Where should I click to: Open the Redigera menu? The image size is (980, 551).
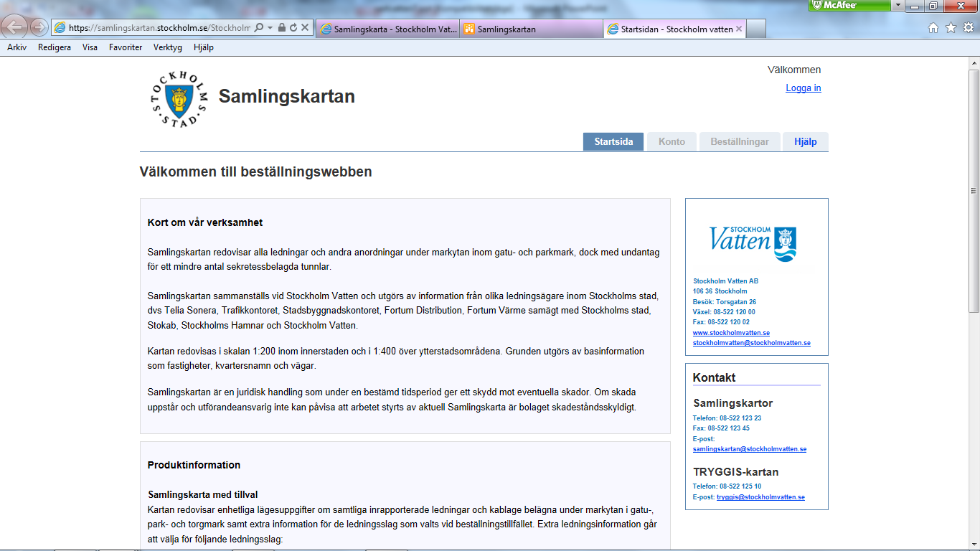[x=55, y=47]
